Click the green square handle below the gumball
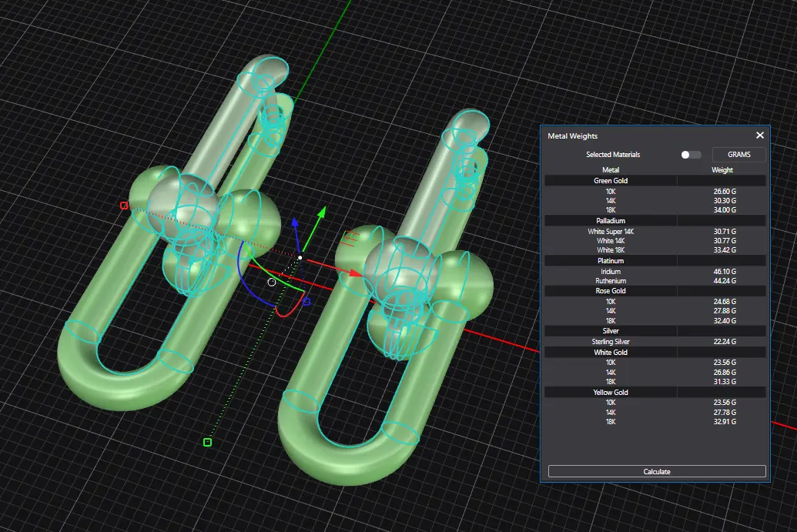797x532 pixels. [207, 442]
